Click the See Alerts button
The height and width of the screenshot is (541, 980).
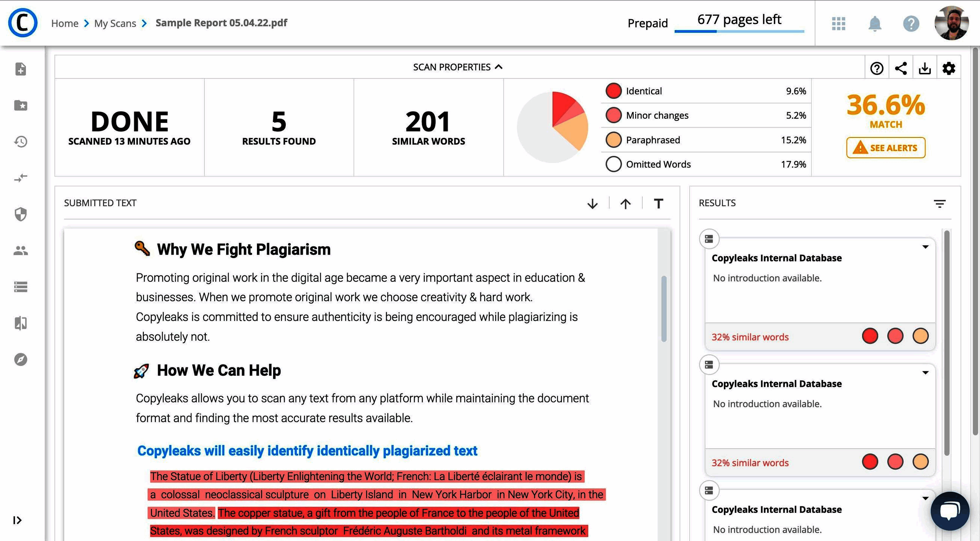coord(885,148)
